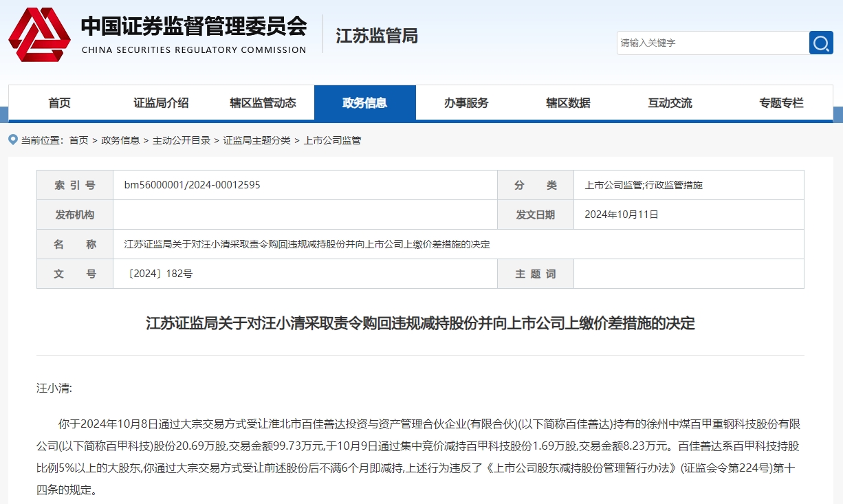Viewport: 843px width, 504px height.
Task: Open the 证监局主题分类 breadcrumb link
Action: tap(256, 140)
